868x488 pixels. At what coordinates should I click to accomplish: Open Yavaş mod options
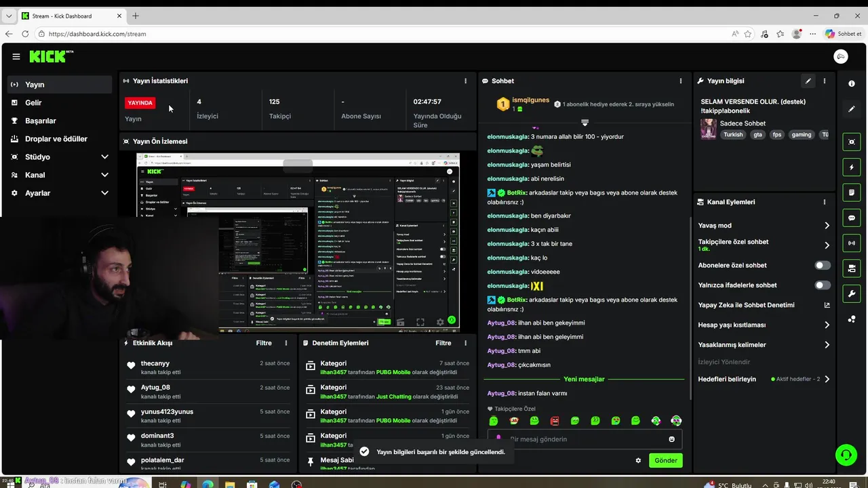point(764,226)
